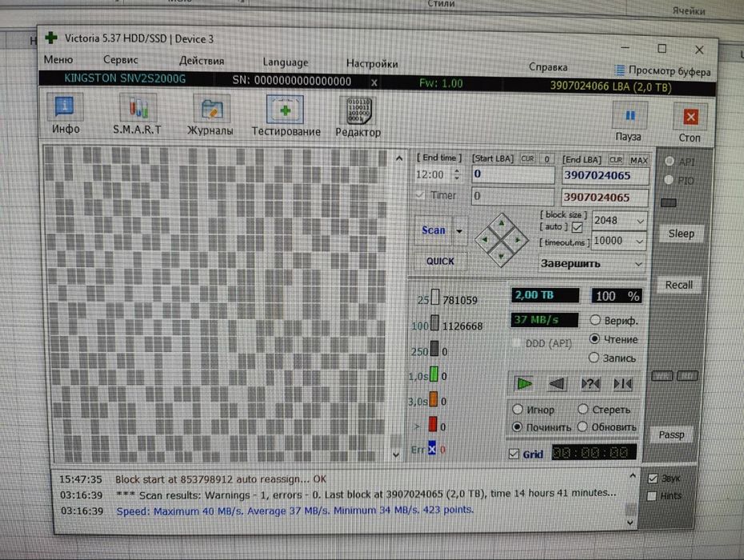Viewport: 744px width, 560px height.
Task: Select the Починить remap action
Action: coord(517,426)
